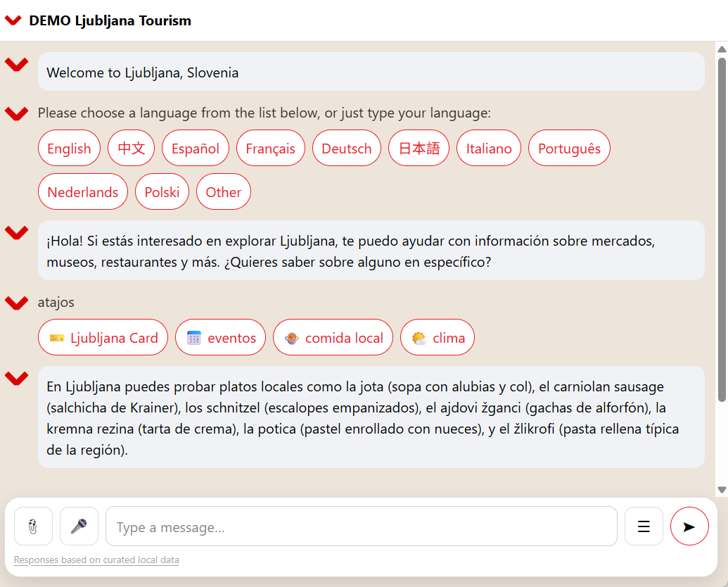
Task: Choose Español language option
Action: 196,149
